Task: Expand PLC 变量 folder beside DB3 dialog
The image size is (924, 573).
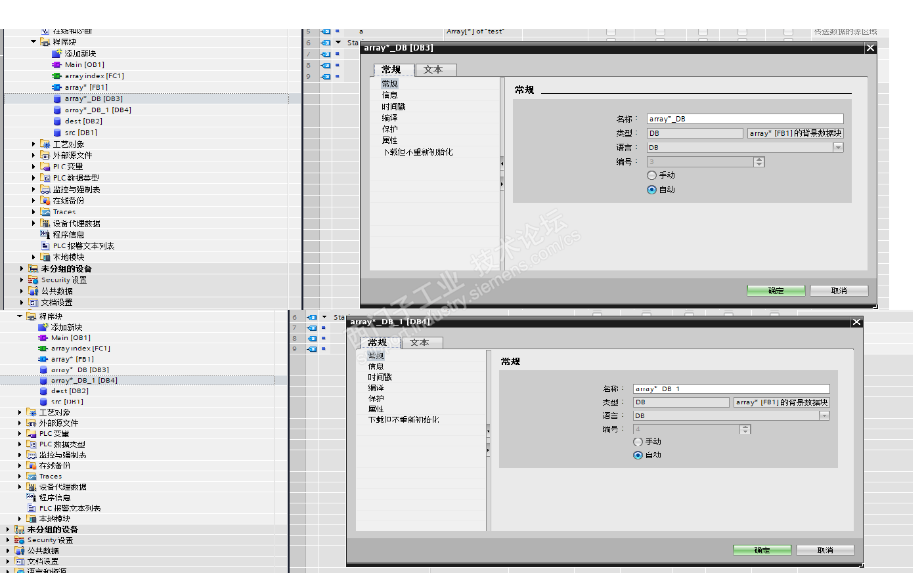Action: click(33, 167)
